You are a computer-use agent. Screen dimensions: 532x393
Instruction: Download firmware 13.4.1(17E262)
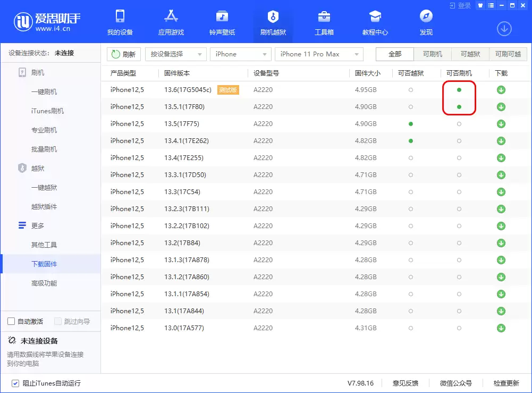[x=501, y=141]
